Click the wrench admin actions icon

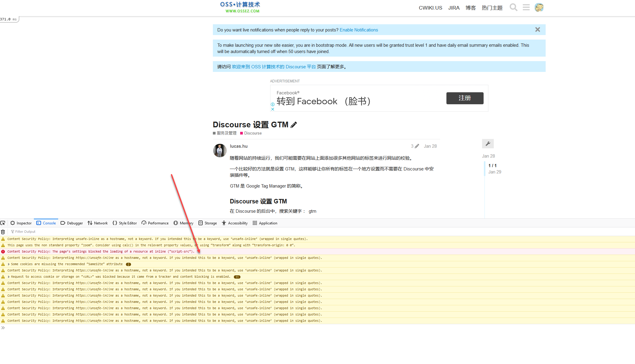coord(488,144)
